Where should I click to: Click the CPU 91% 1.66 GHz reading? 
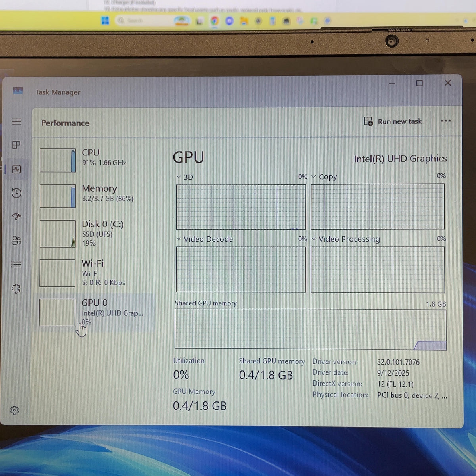[104, 163]
